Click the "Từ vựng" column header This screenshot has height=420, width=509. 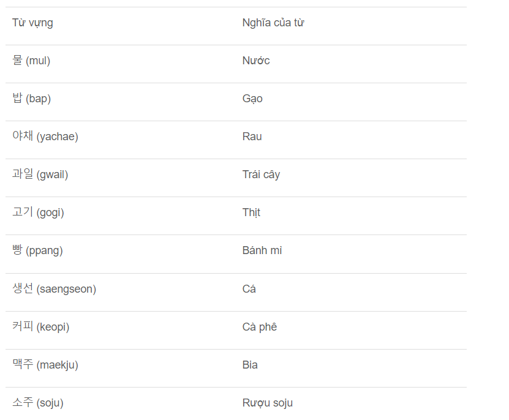32,23
